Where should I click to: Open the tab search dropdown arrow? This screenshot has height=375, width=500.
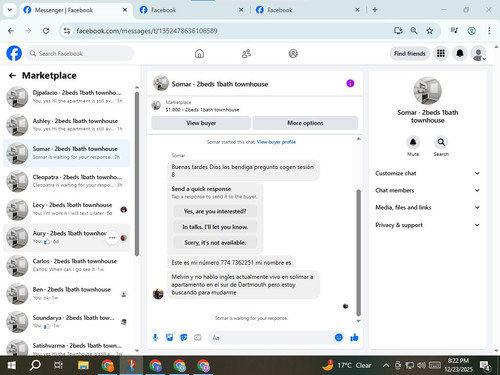[10, 10]
